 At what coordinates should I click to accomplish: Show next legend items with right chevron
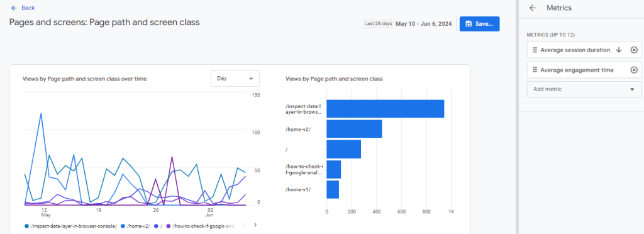[x=255, y=225]
